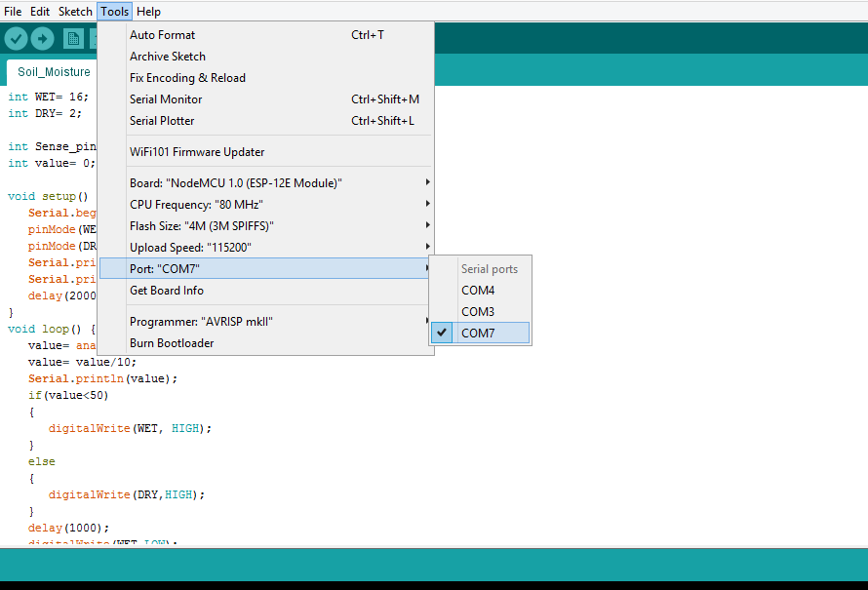The image size is (868, 590).
Task: Expand the Board NodeMCU 1.0 submenu
Action: click(265, 183)
